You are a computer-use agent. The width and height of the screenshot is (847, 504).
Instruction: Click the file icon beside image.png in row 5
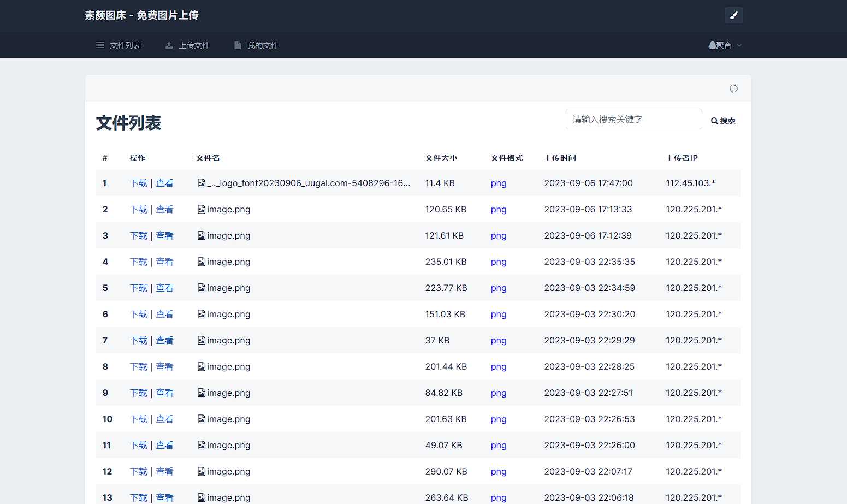click(202, 288)
